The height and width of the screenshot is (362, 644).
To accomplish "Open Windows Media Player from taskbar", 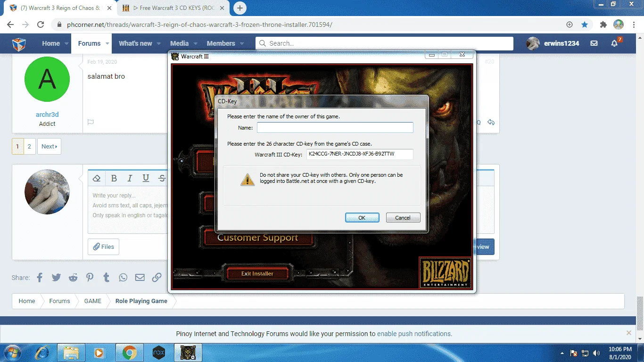I will [99, 352].
